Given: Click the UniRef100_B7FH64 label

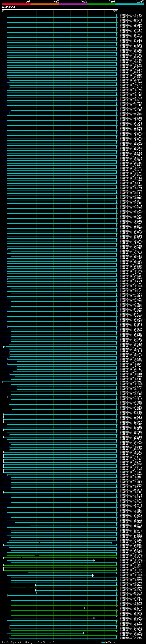Looking at the screenshot, I should pos(131,103).
